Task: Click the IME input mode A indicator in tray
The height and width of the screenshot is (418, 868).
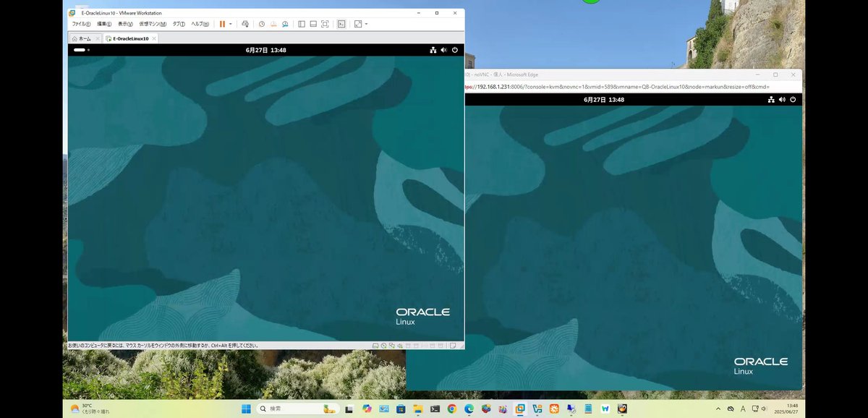Action: point(743,409)
